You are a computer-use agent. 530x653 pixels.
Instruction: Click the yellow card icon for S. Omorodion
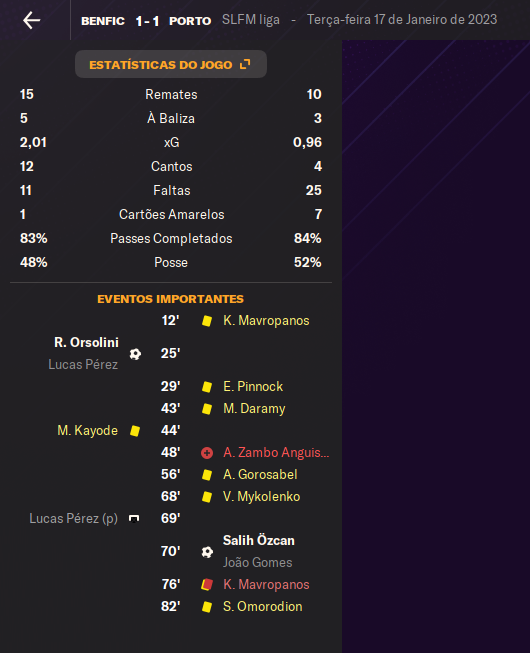(x=207, y=607)
